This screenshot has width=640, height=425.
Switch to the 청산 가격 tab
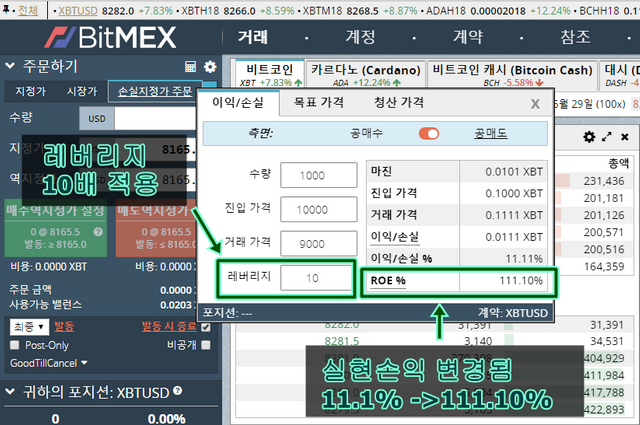(x=399, y=102)
